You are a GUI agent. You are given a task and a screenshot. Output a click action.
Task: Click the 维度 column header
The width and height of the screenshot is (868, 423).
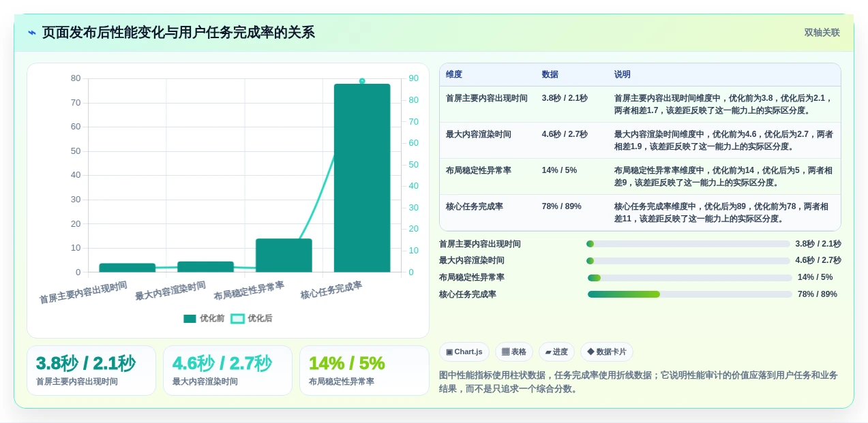click(x=454, y=74)
